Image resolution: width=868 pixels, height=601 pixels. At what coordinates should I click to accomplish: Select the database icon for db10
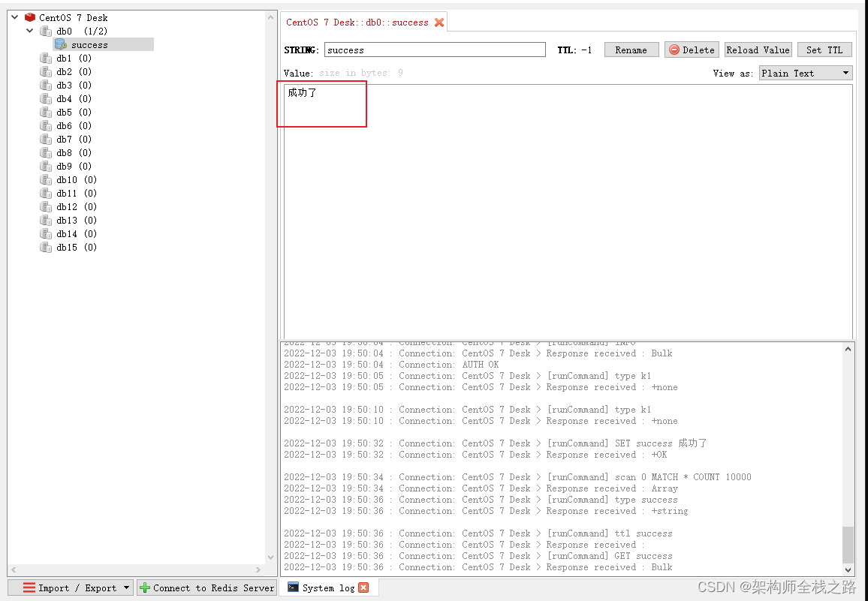tap(46, 179)
